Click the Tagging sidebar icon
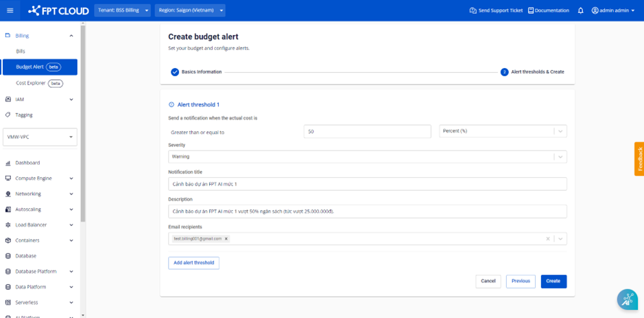The width and height of the screenshot is (644, 318). [x=8, y=115]
